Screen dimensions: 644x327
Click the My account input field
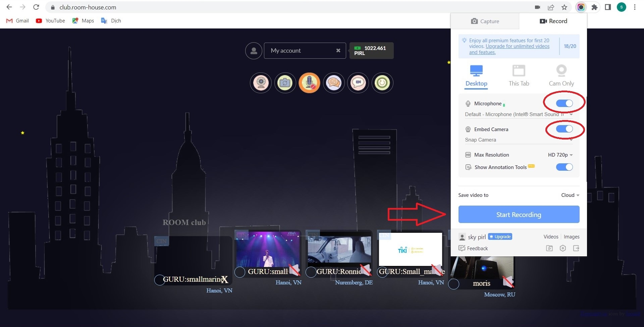(x=300, y=51)
